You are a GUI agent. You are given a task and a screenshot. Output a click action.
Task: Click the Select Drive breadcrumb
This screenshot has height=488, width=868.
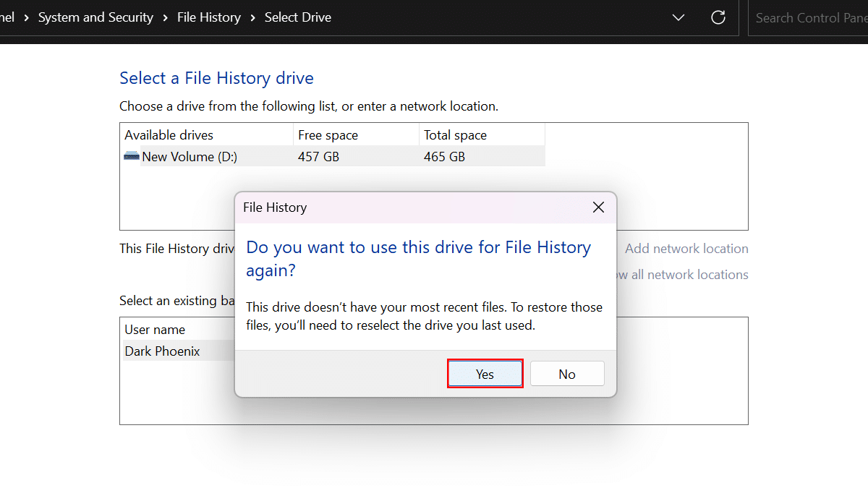click(298, 17)
